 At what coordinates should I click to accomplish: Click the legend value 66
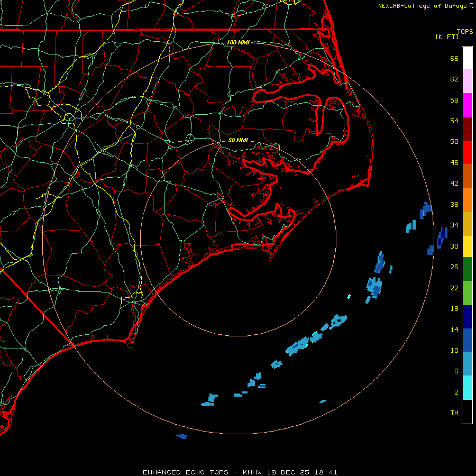(x=454, y=58)
